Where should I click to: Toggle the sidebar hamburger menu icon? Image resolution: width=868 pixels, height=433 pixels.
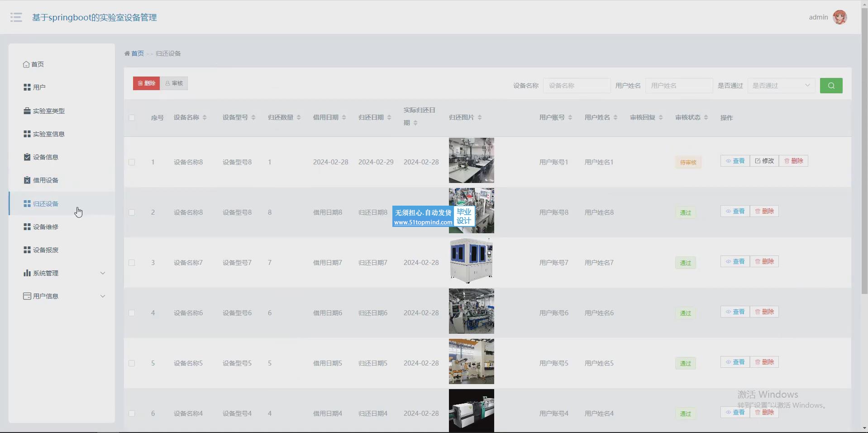(16, 17)
